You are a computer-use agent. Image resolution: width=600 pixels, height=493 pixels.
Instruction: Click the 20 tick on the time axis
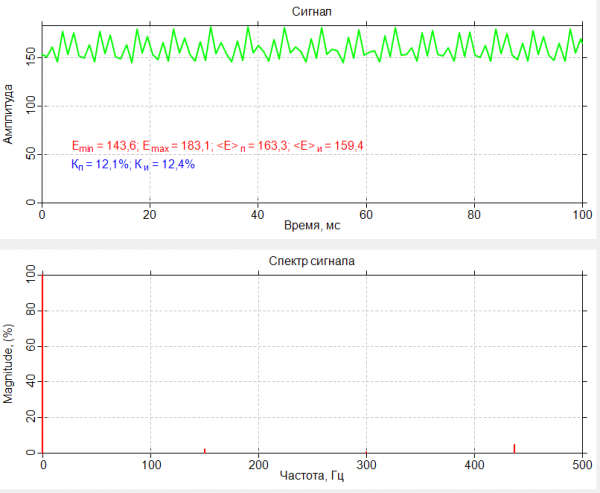(150, 214)
